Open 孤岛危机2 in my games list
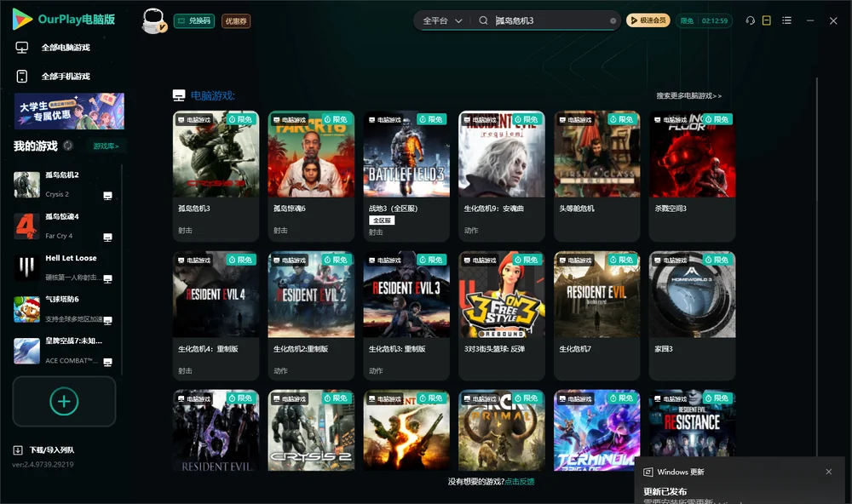 pyautogui.click(x=64, y=185)
